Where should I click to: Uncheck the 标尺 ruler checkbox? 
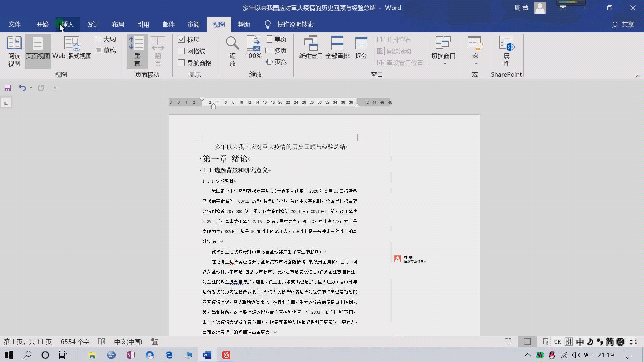click(x=181, y=39)
